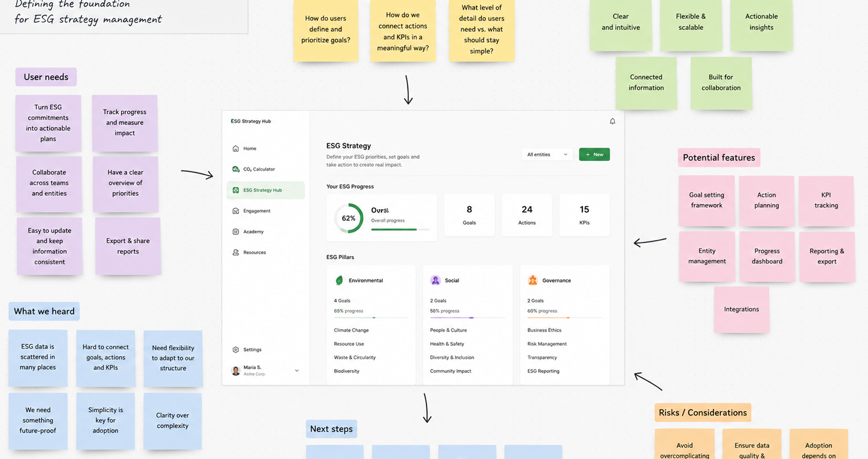Viewport: 868px width, 459px height.
Task: Click the Settings gear icon
Action: click(235, 350)
